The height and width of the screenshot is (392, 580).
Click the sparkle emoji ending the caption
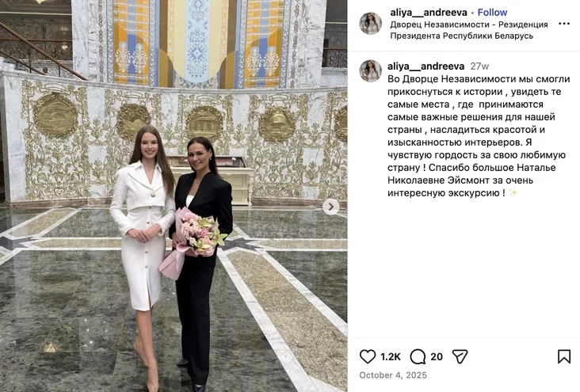coord(513,192)
